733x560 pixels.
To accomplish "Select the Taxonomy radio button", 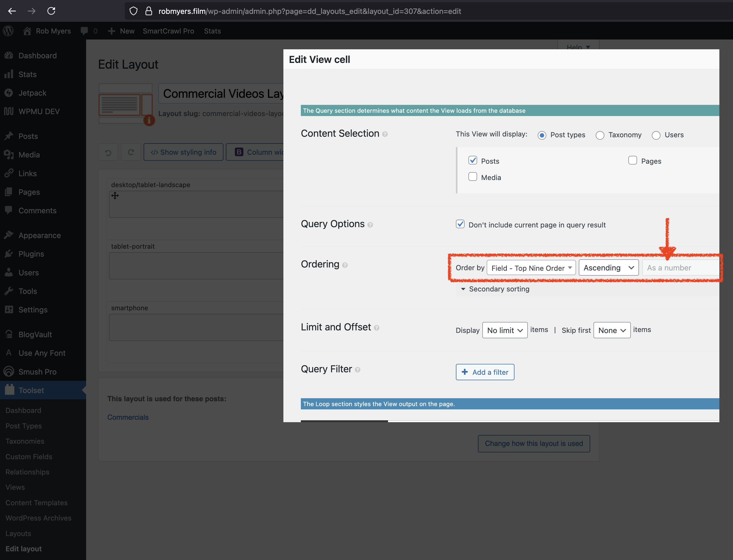I will pyautogui.click(x=599, y=135).
